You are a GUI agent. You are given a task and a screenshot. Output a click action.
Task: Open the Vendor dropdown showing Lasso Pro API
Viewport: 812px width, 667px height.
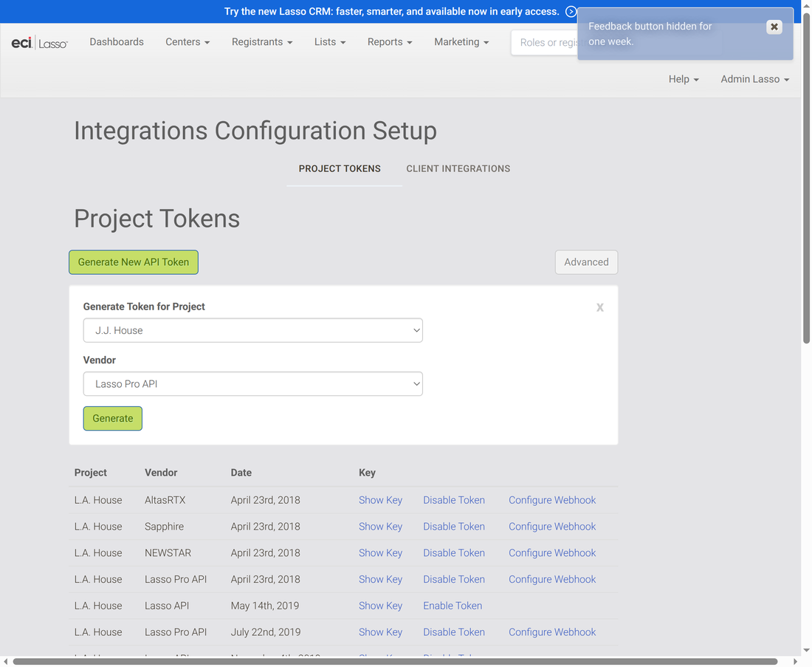[252, 384]
